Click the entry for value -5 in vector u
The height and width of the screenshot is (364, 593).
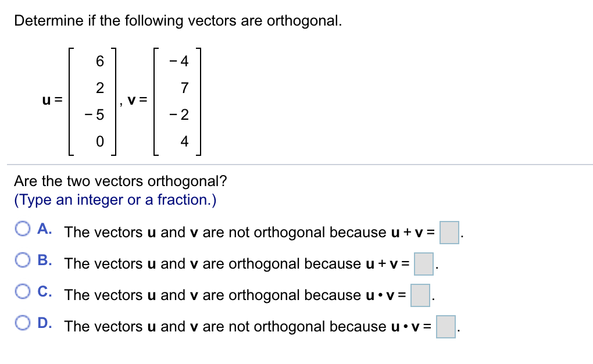[95, 115]
